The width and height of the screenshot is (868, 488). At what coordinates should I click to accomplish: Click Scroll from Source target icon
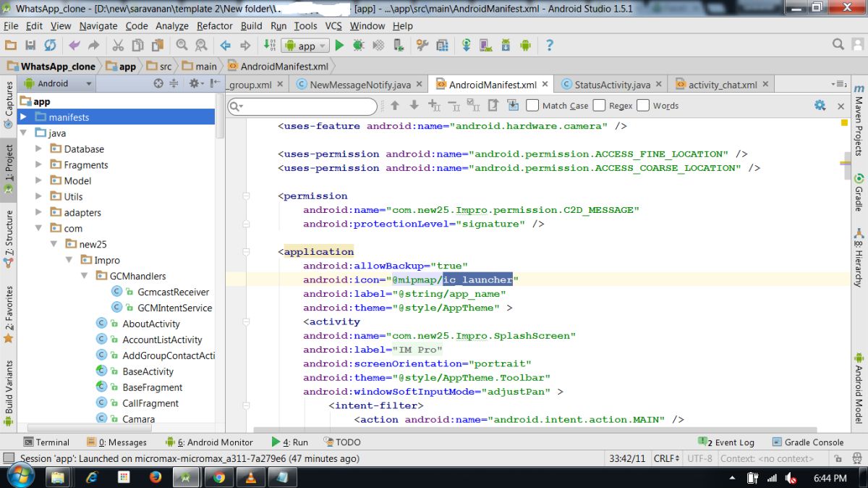point(158,83)
